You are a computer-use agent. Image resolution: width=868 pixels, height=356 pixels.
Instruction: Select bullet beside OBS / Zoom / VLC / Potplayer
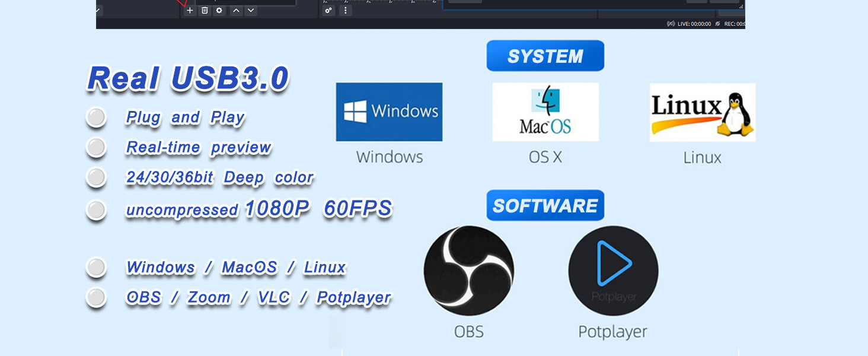tap(96, 297)
